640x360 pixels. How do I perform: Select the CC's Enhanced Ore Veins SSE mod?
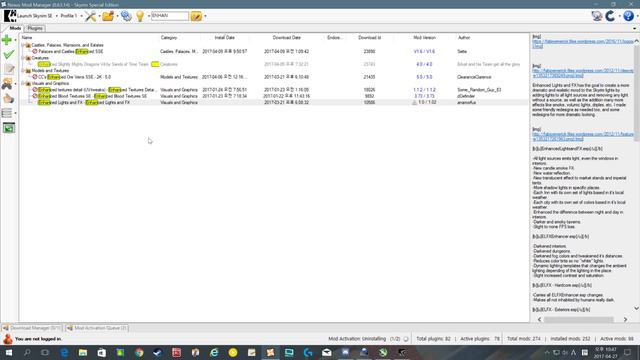pos(74,77)
